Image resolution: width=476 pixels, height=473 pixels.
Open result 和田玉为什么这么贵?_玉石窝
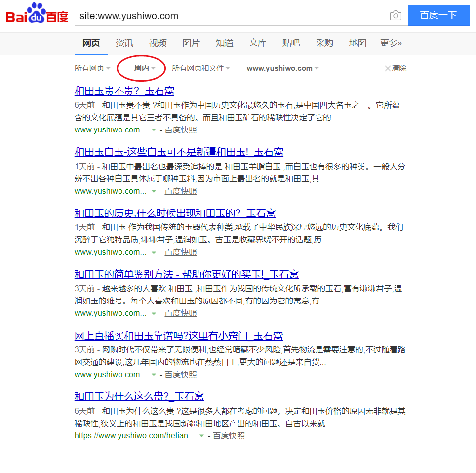point(139,396)
